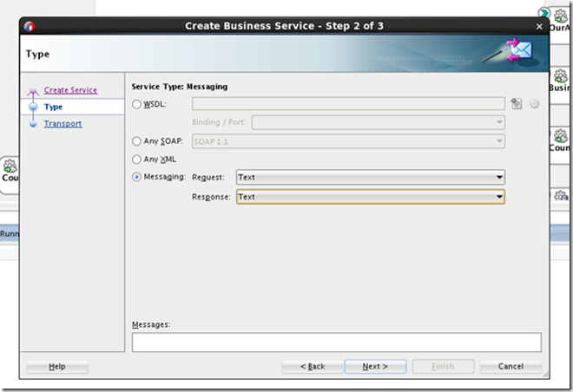Viewport: 573px width, 392px height.
Task: Click the Next button
Action: [x=375, y=367]
